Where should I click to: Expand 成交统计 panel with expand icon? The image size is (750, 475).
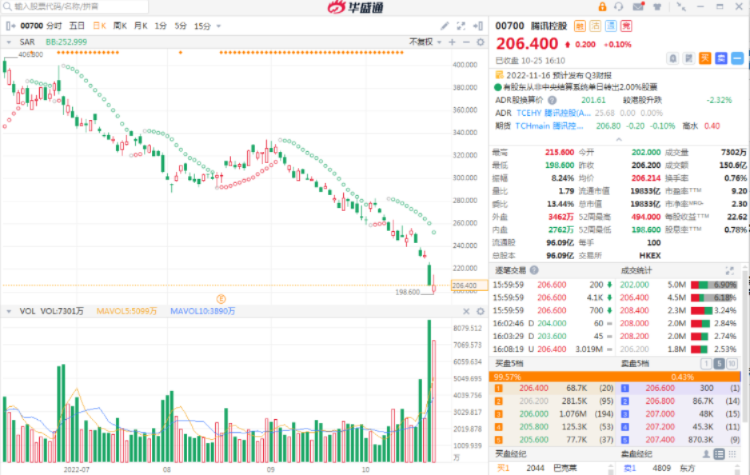point(729,270)
